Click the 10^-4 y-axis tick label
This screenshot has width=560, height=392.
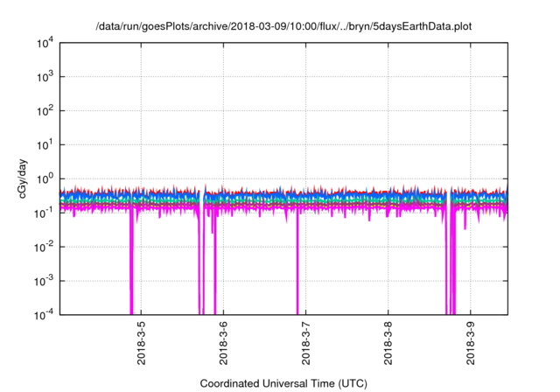click(45, 315)
